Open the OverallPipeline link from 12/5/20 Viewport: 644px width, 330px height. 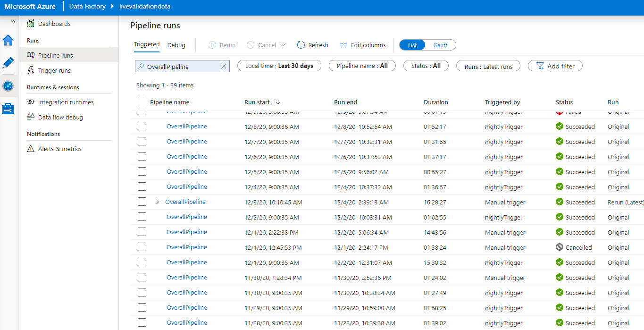point(186,172)
